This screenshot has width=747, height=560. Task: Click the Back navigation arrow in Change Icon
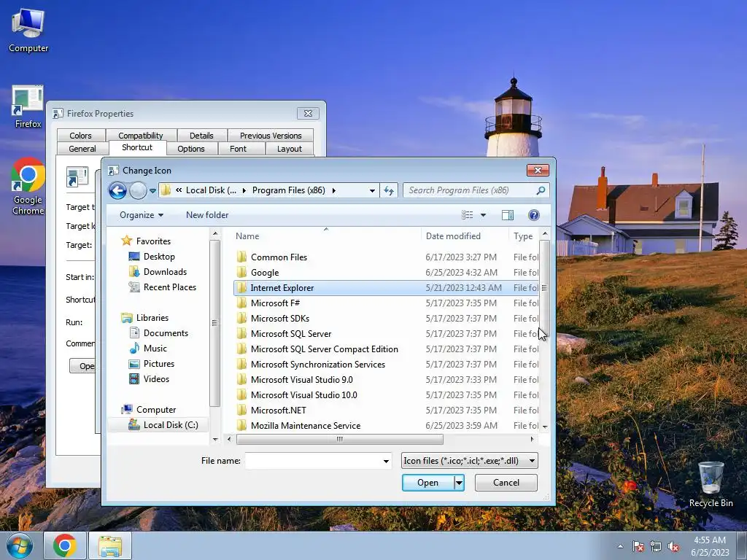tap(117, 191)
